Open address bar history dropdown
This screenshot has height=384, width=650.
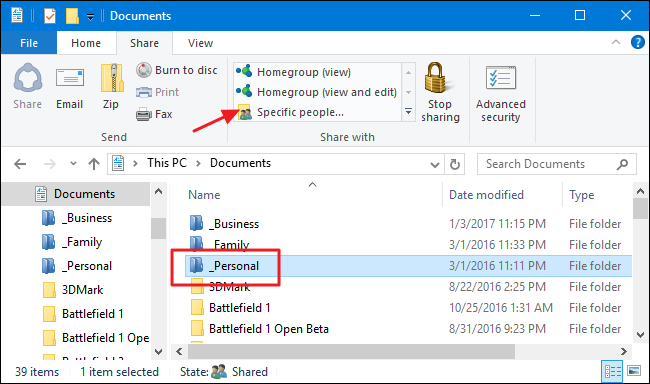click(x=435, y=165)
